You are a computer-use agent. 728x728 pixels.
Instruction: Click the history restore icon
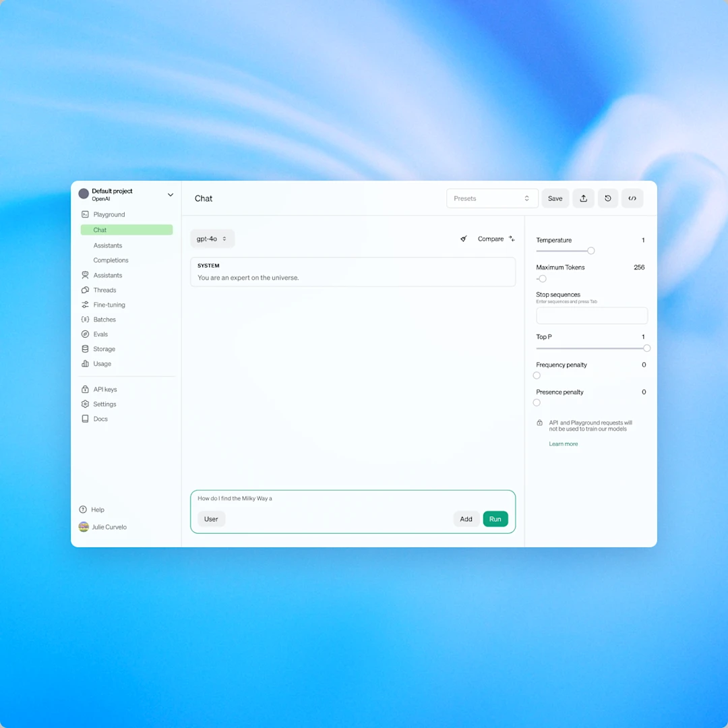click(607, 198)
